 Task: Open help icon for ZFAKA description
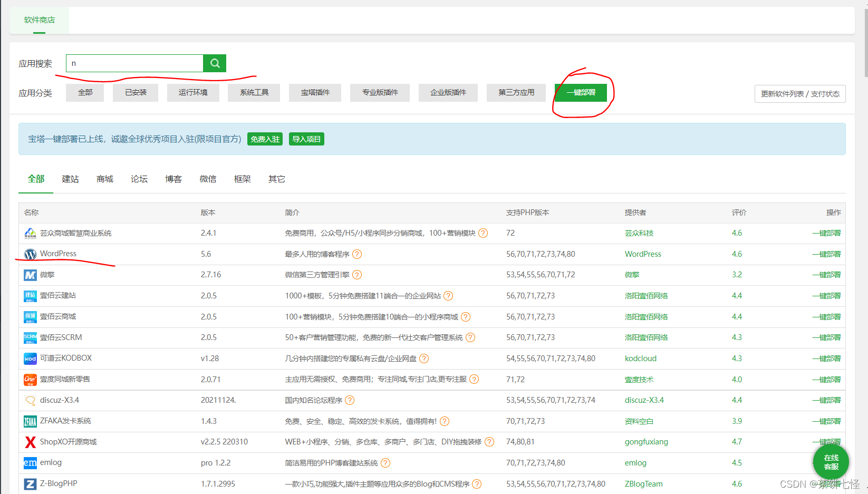pos(445,421)
